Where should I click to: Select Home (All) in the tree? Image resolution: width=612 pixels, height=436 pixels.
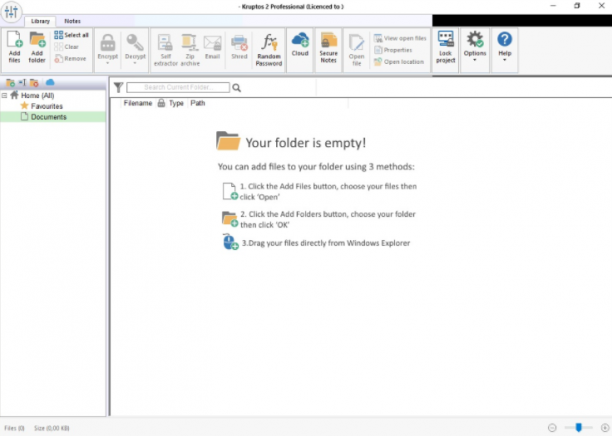point(37,96)
